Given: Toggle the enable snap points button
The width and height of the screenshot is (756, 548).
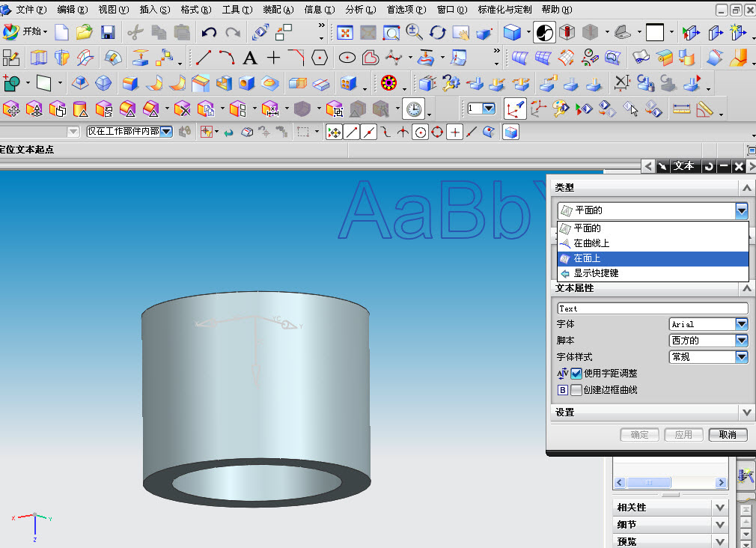Looking at the screenshot, I should [334, 133].
